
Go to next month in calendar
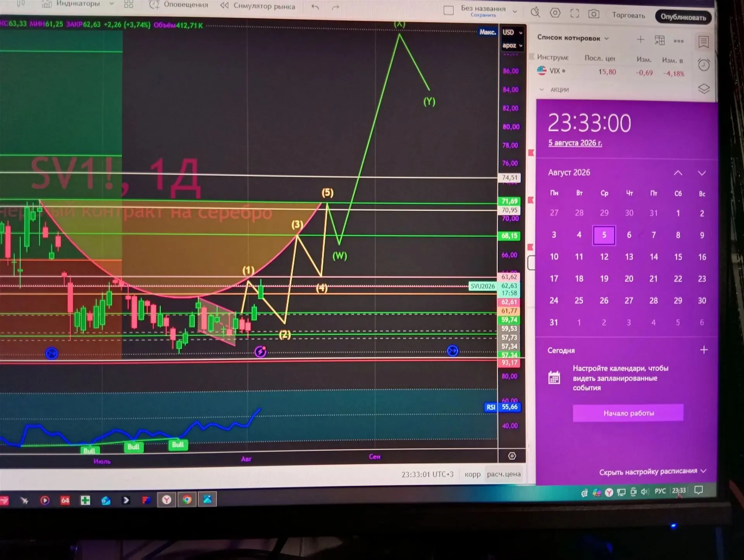click(702, 173)
